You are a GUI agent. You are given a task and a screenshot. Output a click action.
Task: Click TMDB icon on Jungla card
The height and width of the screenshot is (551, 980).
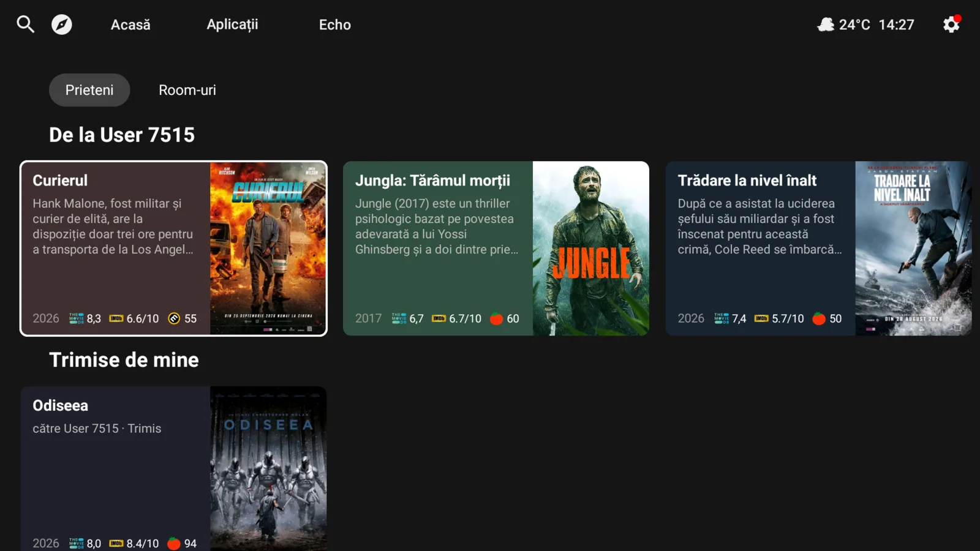(399, 318)
